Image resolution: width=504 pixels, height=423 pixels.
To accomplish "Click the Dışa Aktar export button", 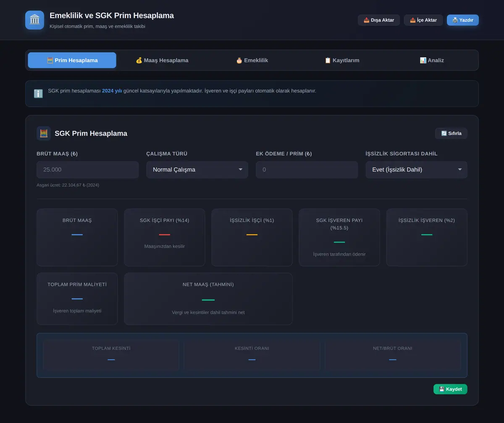I will coord(379,20).
